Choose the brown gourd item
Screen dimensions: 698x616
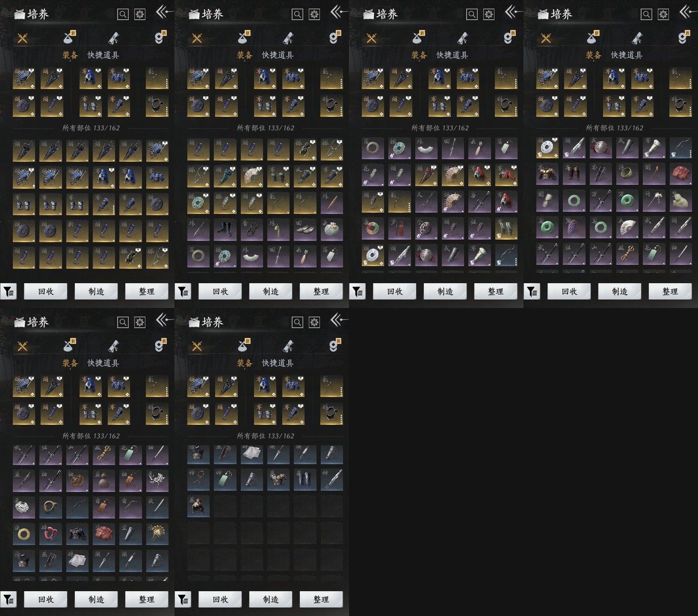click(x=104, y=481)
